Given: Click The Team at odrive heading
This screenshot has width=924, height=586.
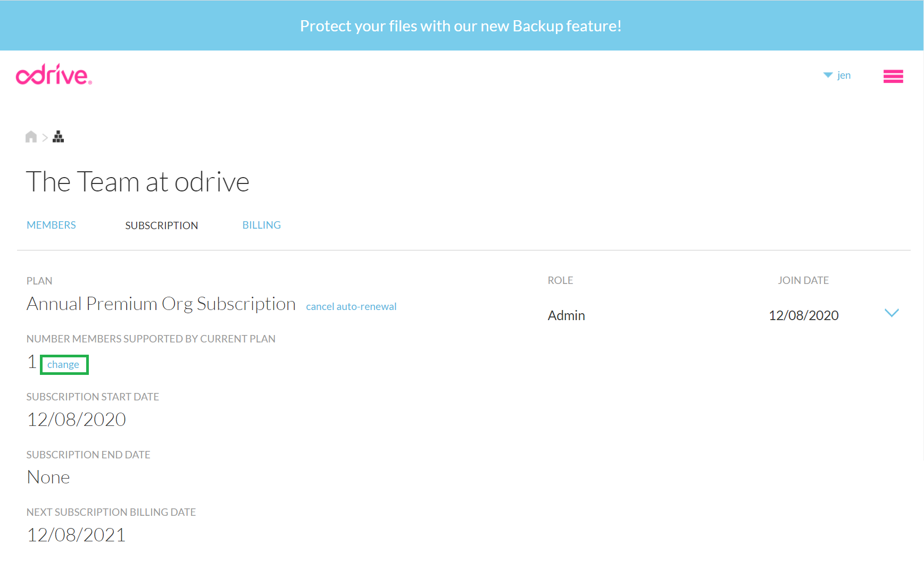Looking at the screenshot, I should click(x=137, y=182).
